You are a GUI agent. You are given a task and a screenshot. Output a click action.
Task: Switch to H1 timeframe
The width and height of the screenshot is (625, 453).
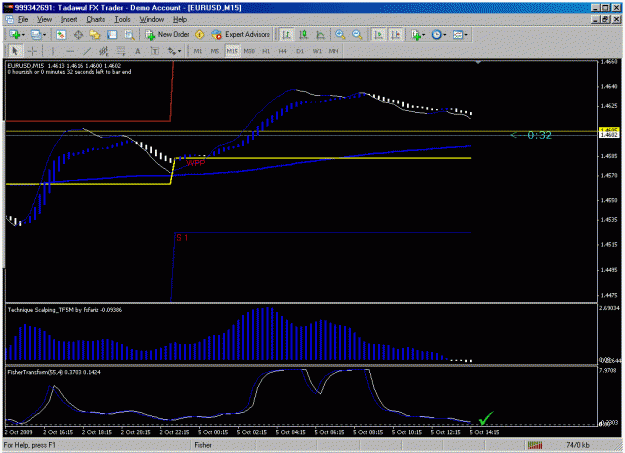point(266,51)
